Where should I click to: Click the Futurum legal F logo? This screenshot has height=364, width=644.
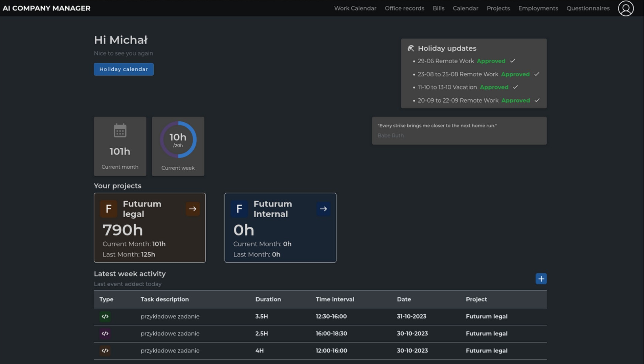pos(108,209)
